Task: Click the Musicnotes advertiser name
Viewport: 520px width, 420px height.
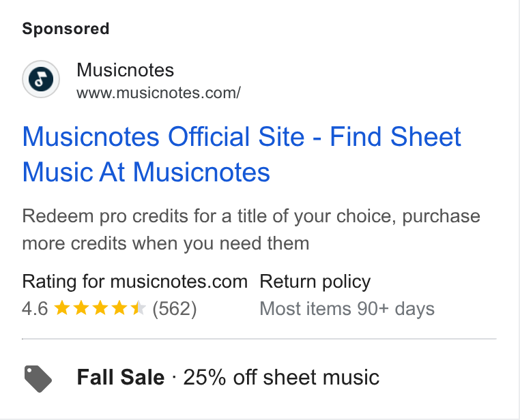Action: tap(125, 70)
